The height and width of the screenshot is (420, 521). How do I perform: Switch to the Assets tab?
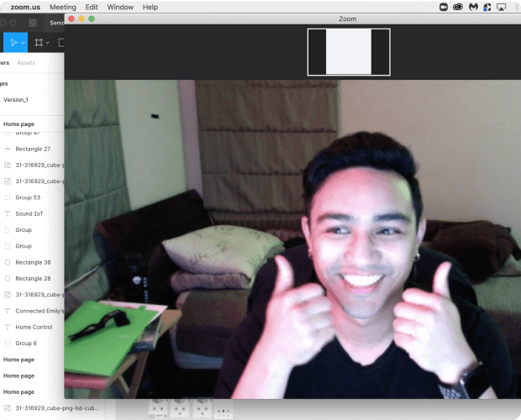pos(26,63)
